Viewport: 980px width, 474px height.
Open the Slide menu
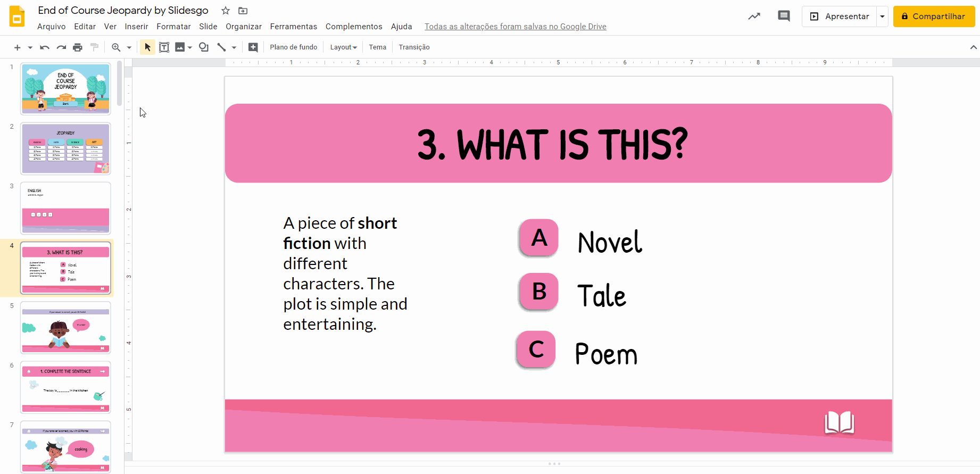[208, 27]
